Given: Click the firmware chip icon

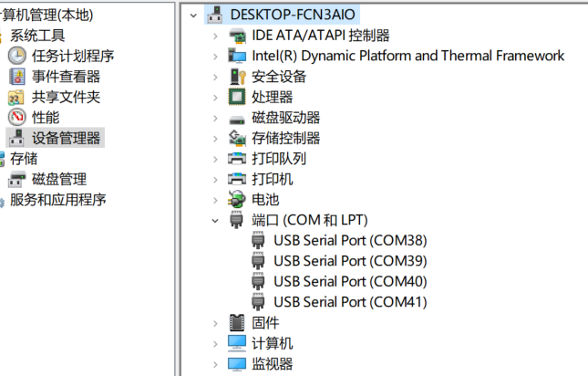Looking at the screenshot, I should pyautogui.click(x=237, y=323).
